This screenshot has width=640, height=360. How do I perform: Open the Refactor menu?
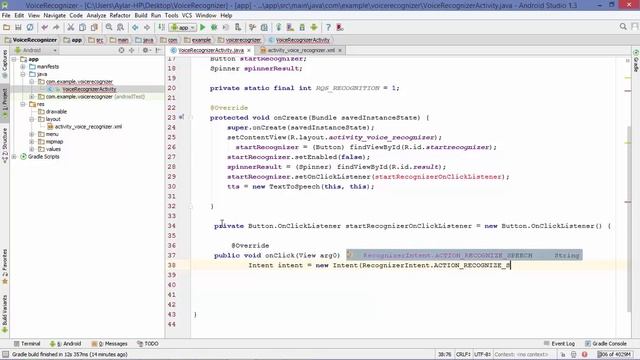(x=120, y=16)
